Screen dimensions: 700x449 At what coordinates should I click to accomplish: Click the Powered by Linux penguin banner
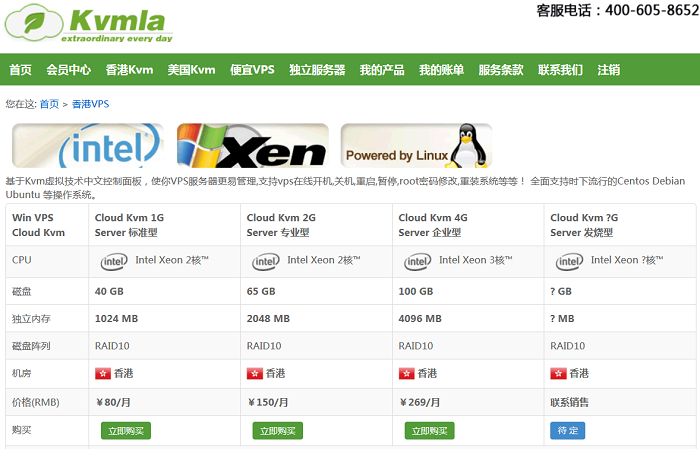click(x=417, y=146)
